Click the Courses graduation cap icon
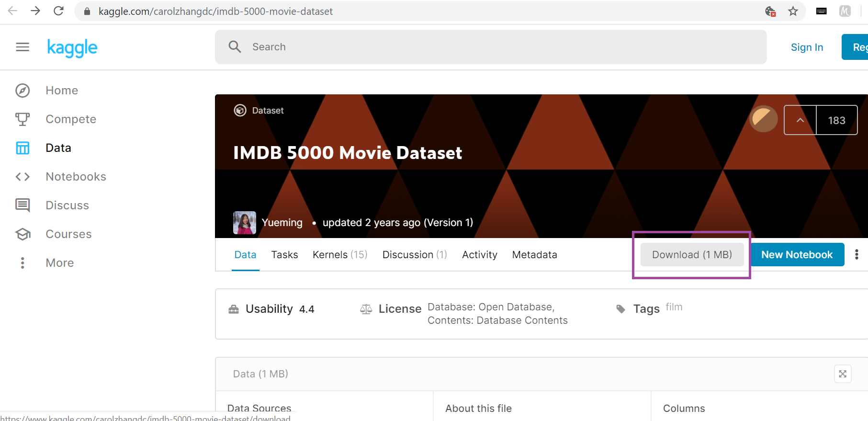 pos(23,234)
